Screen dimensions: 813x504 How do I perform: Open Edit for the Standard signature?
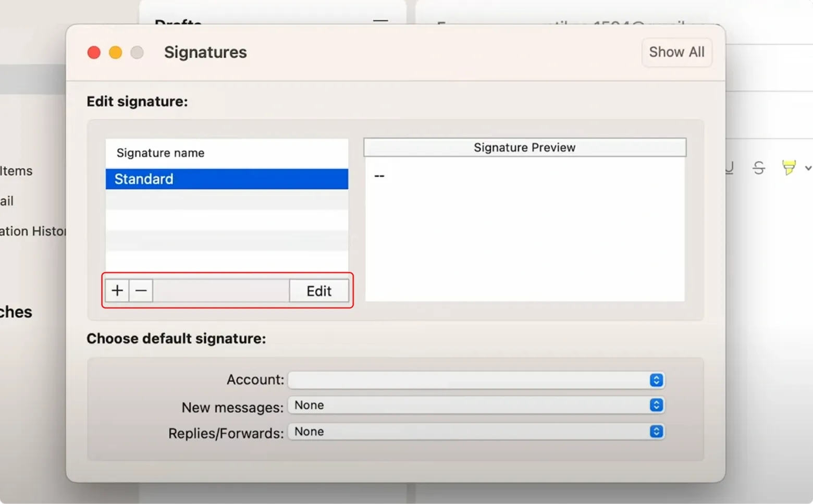(319, 291)
